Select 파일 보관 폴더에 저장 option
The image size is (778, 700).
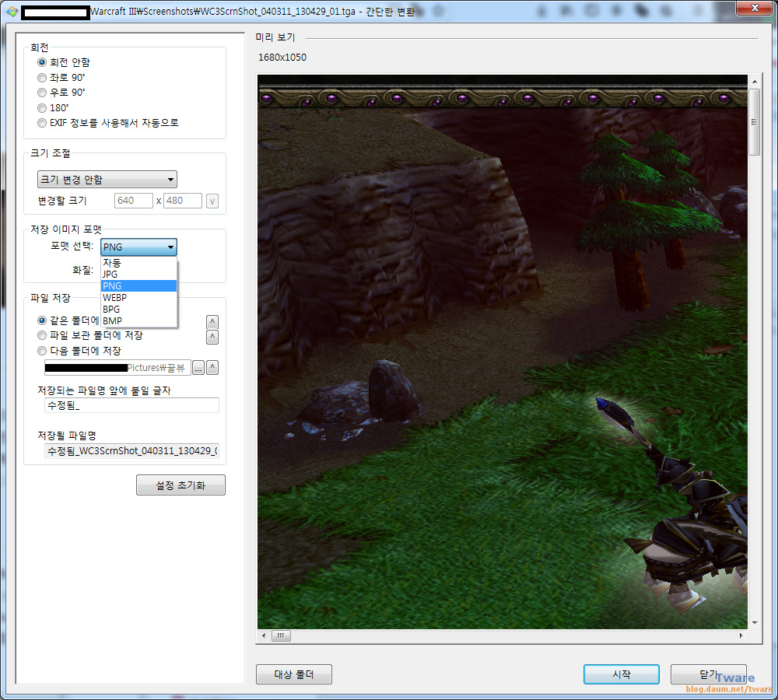click(x=89, y=335)
